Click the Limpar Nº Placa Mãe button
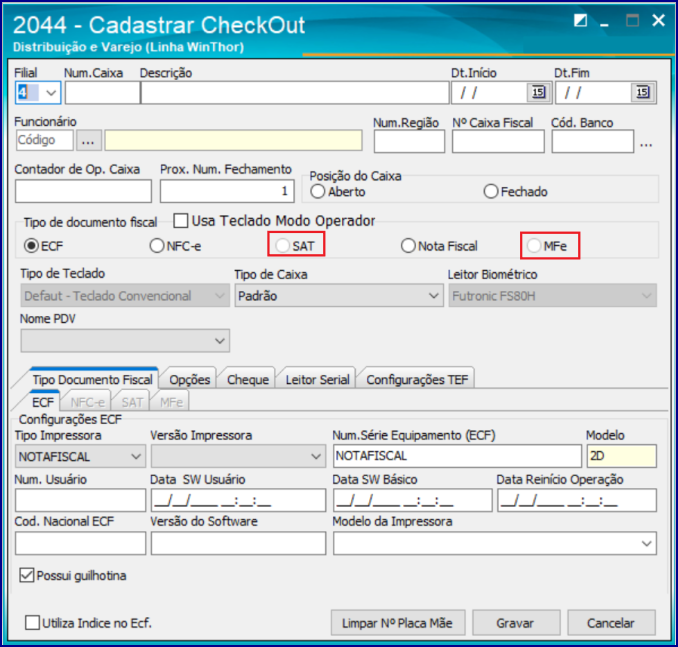Image resolution: width=678 pixels, height=647 pixels. (397, 623)
